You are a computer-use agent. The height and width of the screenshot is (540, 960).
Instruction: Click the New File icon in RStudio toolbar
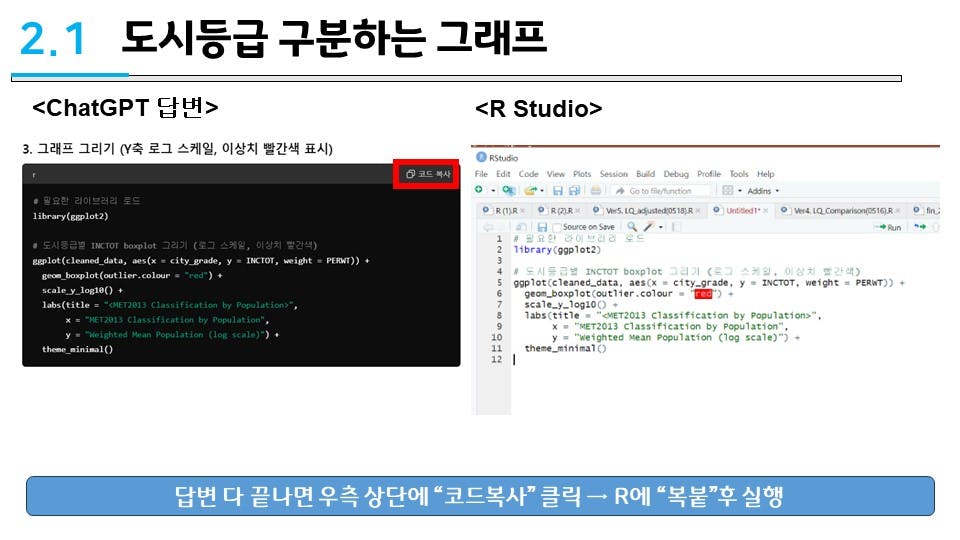tap(479, 190)
